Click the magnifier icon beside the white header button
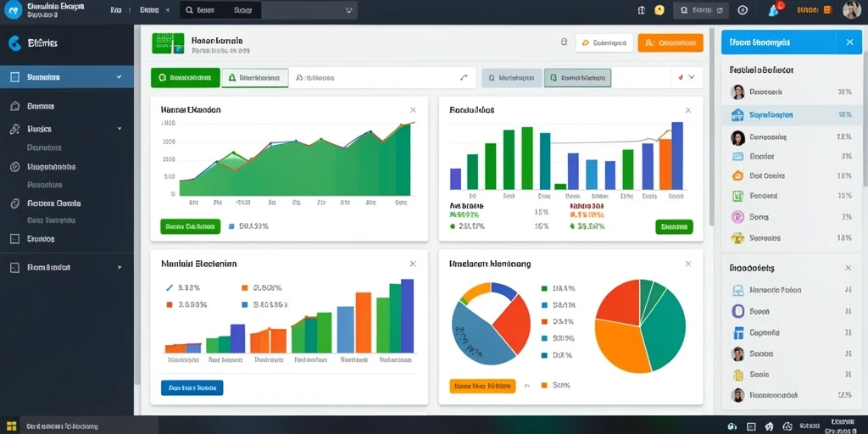868x434 pixels. (564, 42)
